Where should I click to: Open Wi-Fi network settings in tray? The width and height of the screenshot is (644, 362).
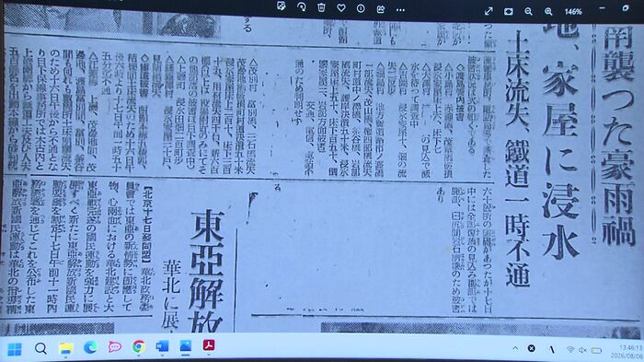[x=570, y=350]
